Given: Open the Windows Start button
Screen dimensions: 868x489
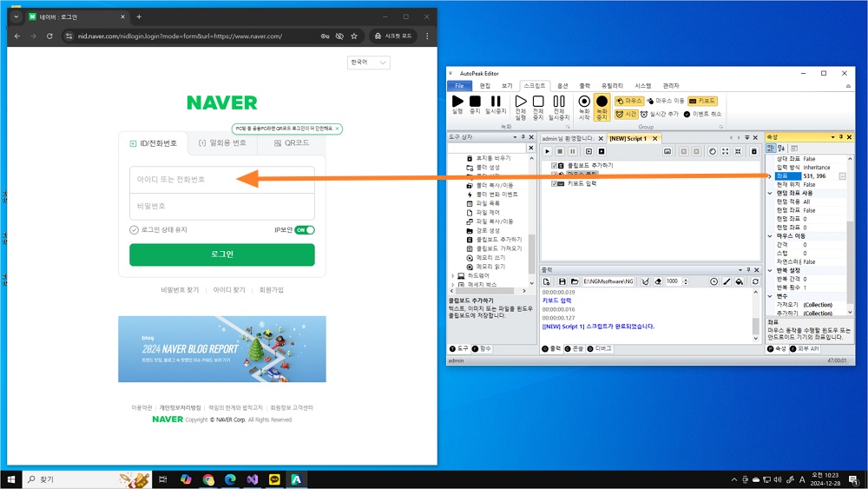Looking at the screenshot, I should [10, 479].
